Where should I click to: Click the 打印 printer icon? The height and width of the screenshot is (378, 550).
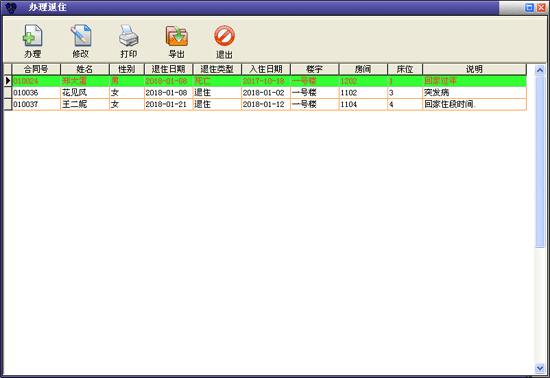coord(129,36)
